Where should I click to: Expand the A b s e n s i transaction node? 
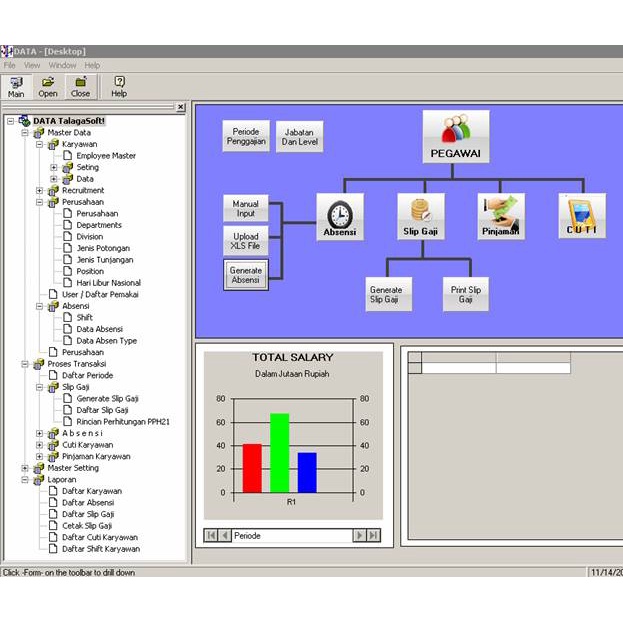[x=39, y=433]
